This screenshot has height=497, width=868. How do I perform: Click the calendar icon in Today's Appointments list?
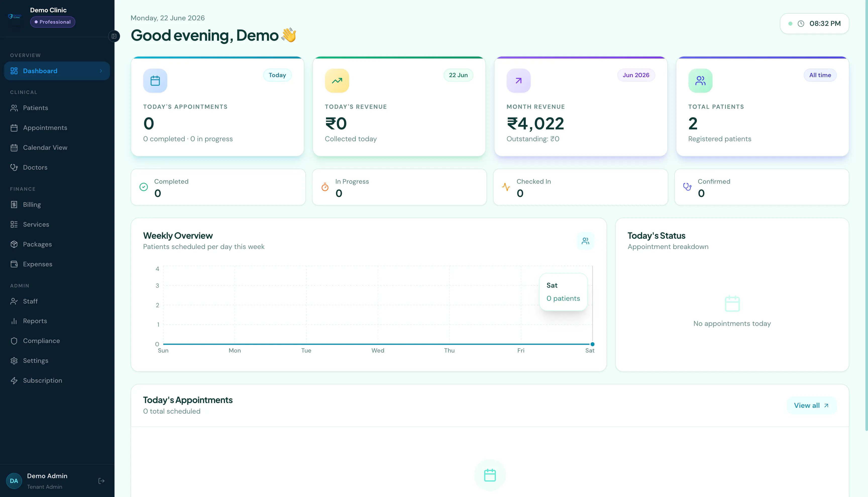coord(490,475)
